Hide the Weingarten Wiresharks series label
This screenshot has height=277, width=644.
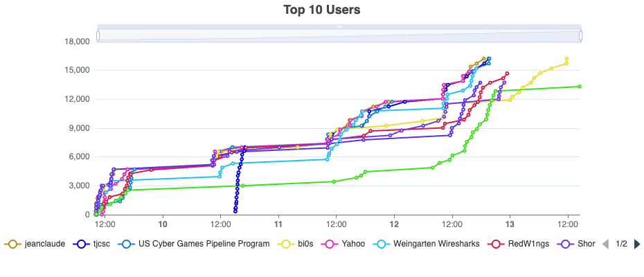(x=434, y=244)
